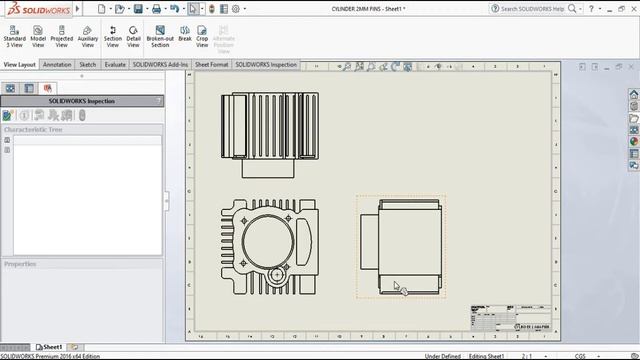Activate the Crop View tool
Image resolution: width=640 pixels, height=360 pixels.
202,36
